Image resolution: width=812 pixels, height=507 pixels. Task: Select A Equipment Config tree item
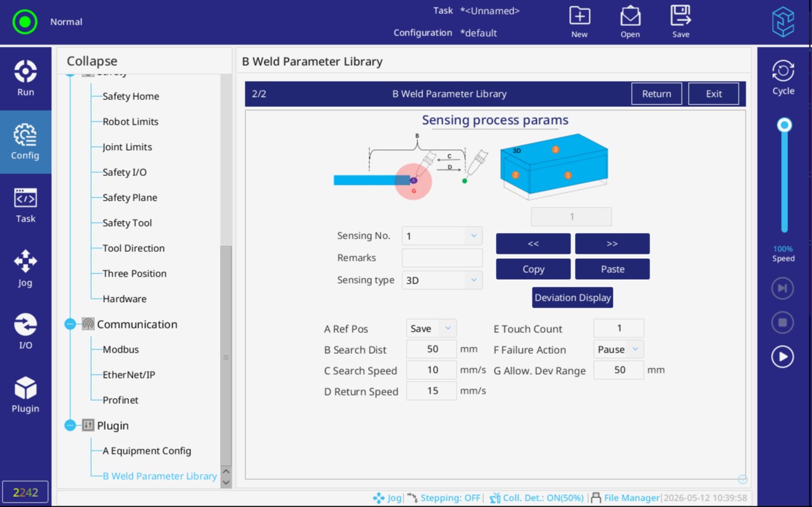click(x=147, y=451)
